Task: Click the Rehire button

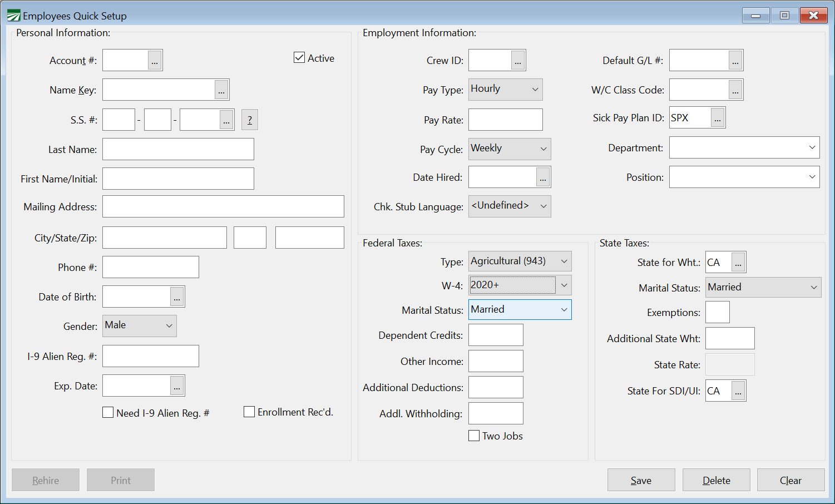Action: click(46, 480)
